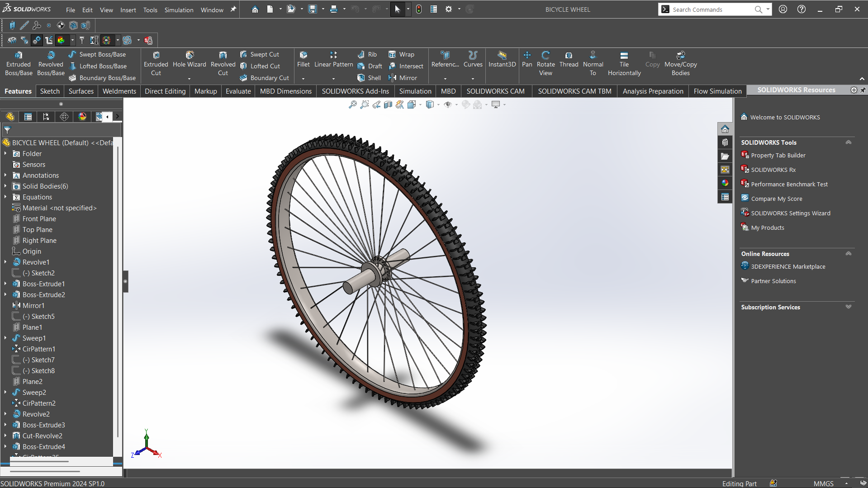Pin the menu bar with pushpin
This screenshot has height=488, width=868.
point(233,9)
